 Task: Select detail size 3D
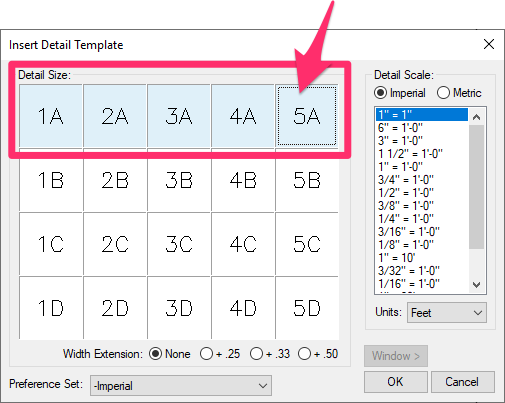pos(179,308)
